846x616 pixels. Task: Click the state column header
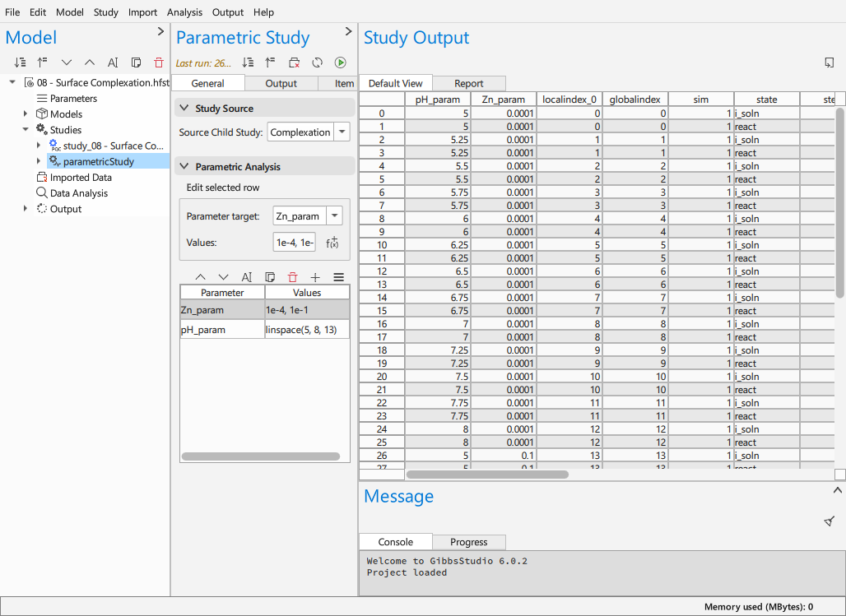[767, 100]
